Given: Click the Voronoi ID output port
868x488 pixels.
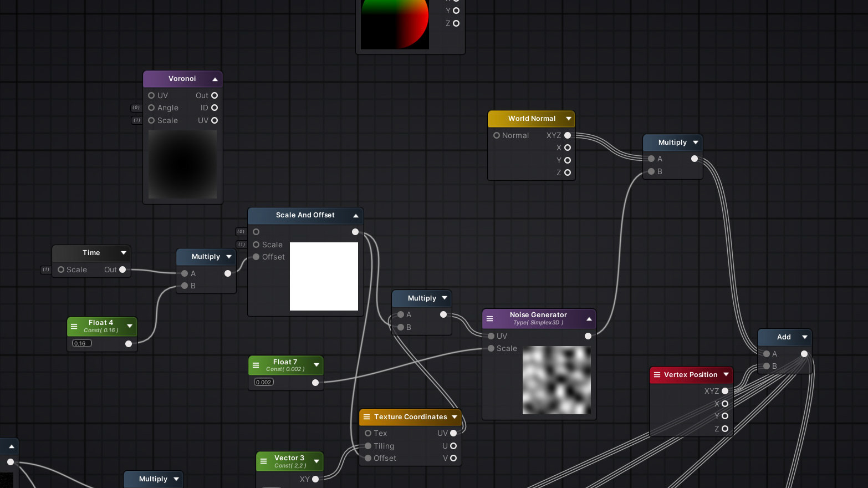Looking at the screenshot, I should (x=215, y=108).
